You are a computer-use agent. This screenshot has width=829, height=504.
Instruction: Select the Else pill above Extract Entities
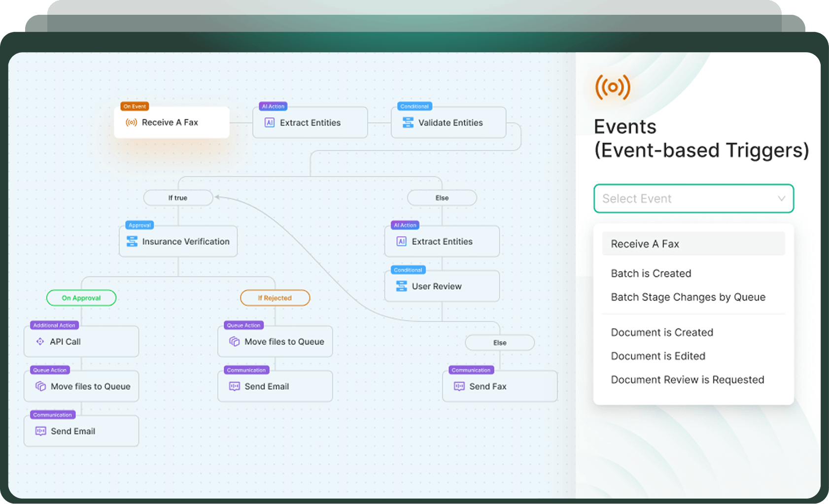[442, 198]
